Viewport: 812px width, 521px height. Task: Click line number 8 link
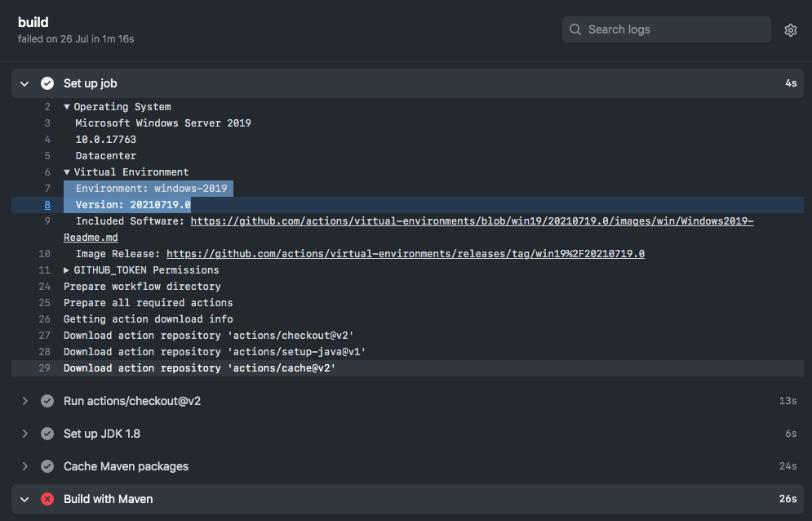point(47,205)
